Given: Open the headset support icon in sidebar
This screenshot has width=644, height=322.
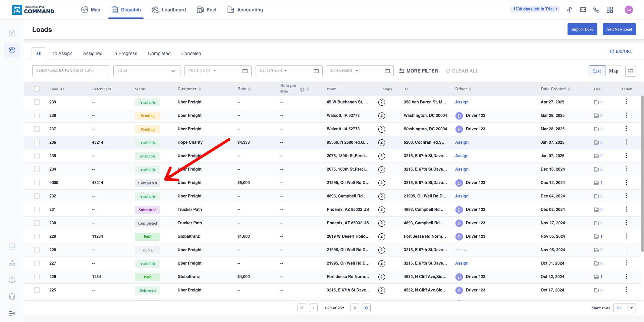Looking at the screenshot, I should click(12, 296).
